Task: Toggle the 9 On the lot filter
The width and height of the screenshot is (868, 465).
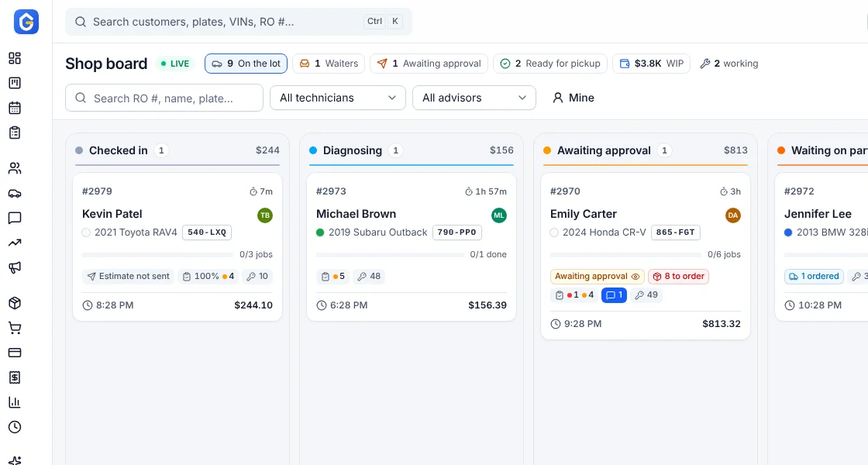Action: (x=246, y=64)
